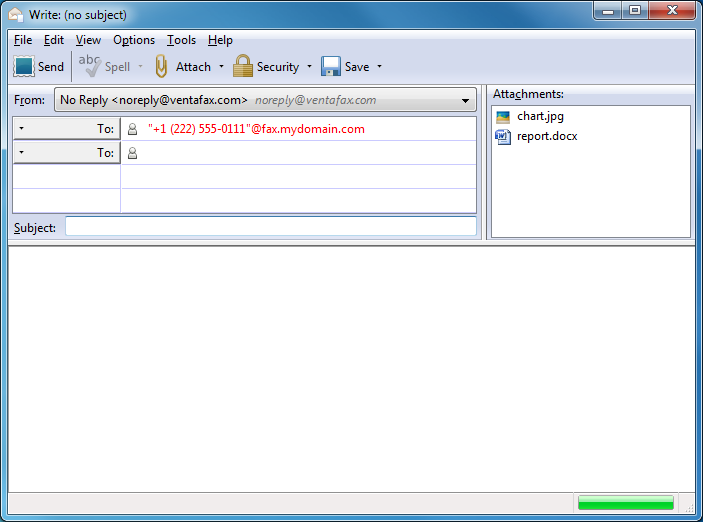Open the first To recipient type selector
703x522 pixels.
(x=67, y=129)
